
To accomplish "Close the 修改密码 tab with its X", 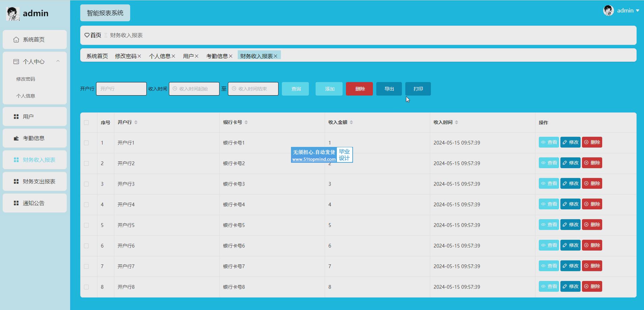I will [139, 56].
